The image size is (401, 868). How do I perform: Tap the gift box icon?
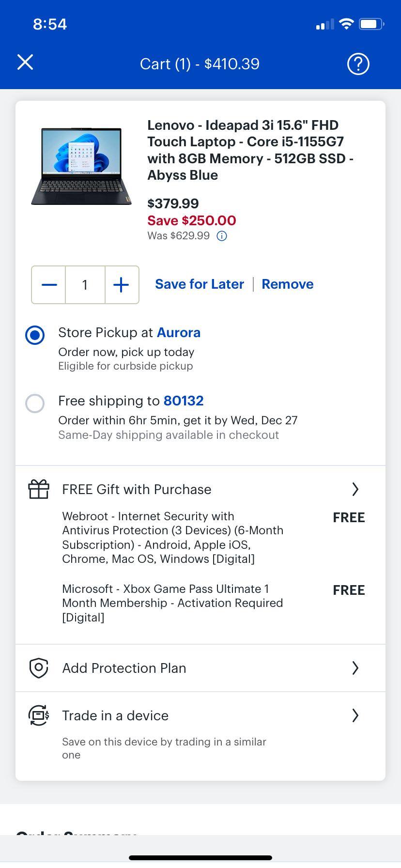38,489
